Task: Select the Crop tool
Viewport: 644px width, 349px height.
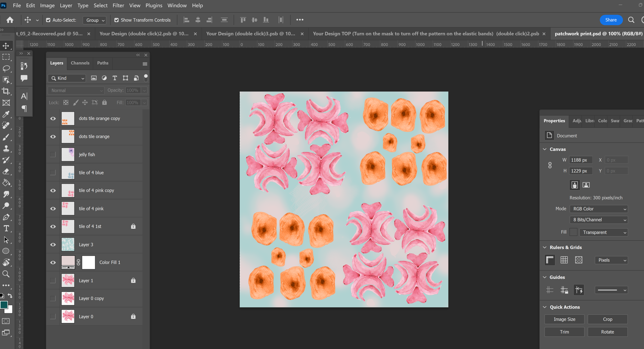Action: (x=6, y=91)
